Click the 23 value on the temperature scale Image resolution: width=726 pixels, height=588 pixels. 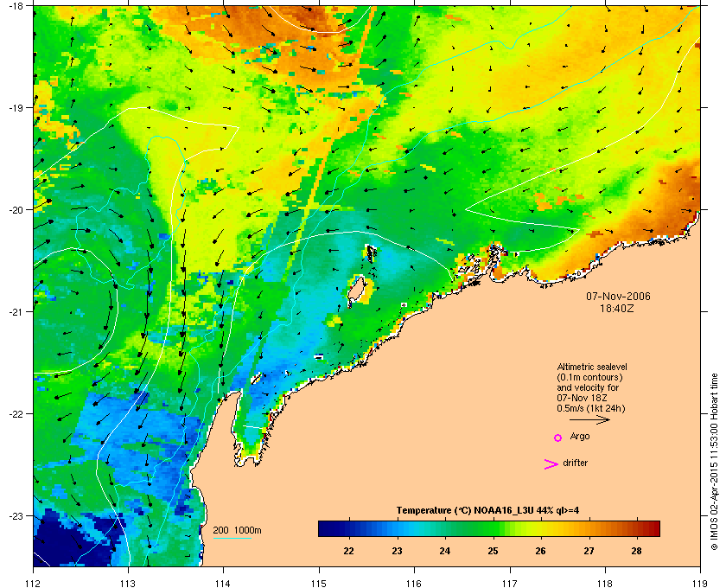coord(397,551)
